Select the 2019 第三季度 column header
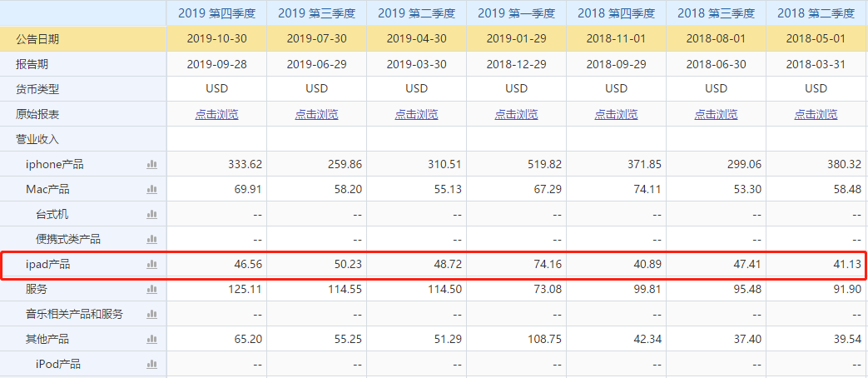The width and height of the screenshot is (868, 378). pyautogui.click(x=316, y=13)
